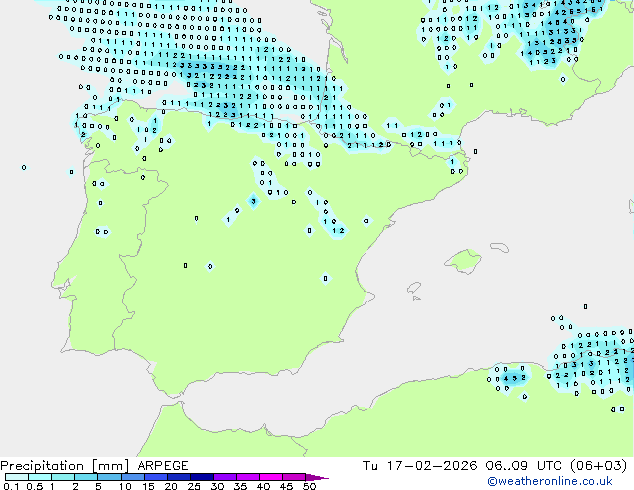Click the 15 to 20 mm legend swatch
Screen dimensions: 634x490
155,477
